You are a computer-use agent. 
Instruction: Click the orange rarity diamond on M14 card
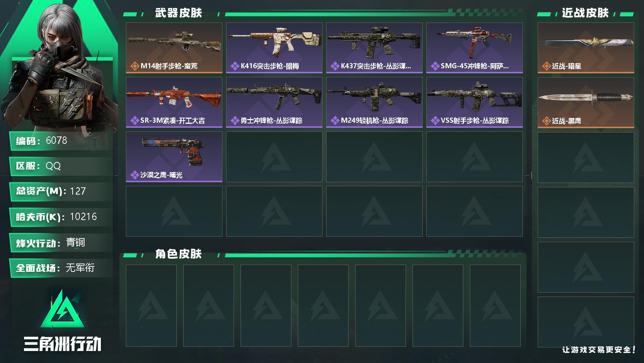click(135, 66)
